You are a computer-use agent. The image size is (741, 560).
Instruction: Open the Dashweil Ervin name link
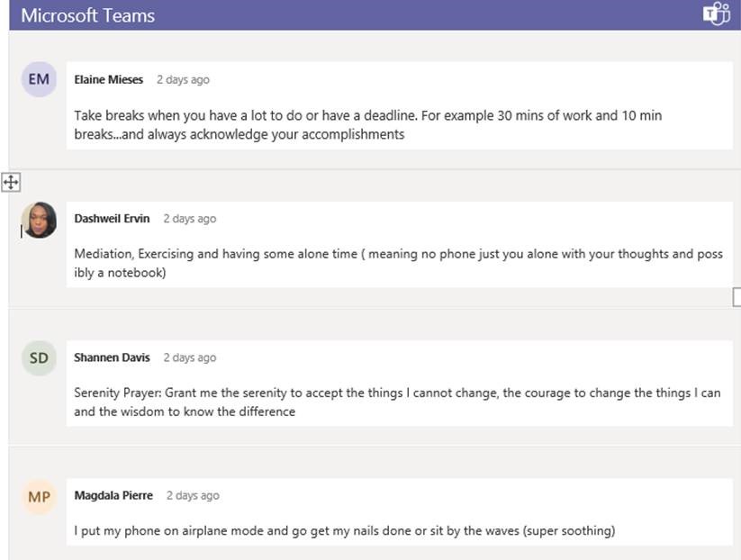point(112,219)
